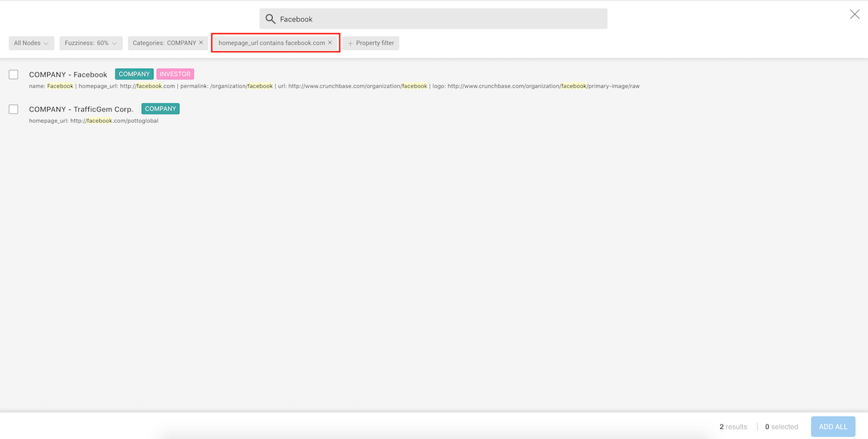Remove the Categories: COMPANY filter

[x=201, y=43]
